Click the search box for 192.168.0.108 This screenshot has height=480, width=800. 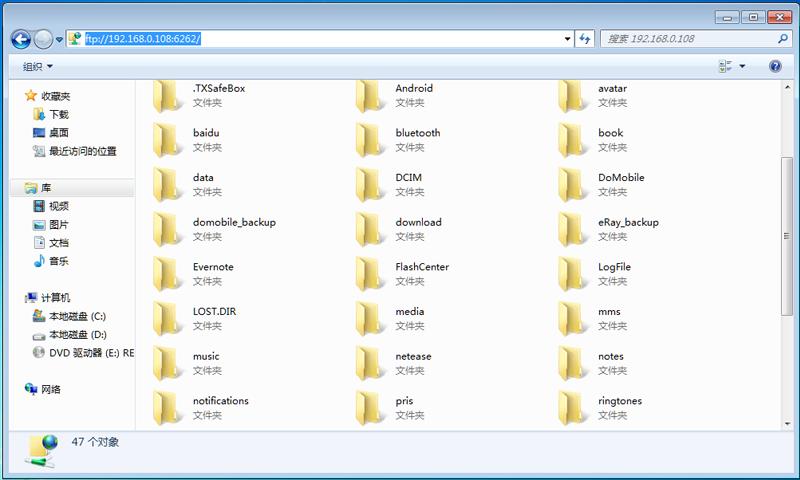(690, 39)
